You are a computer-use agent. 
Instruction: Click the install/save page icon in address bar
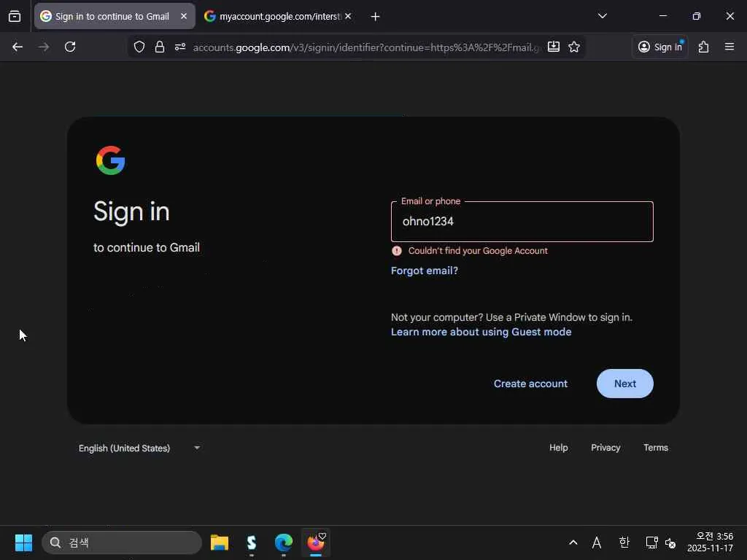tap(553, 47)
